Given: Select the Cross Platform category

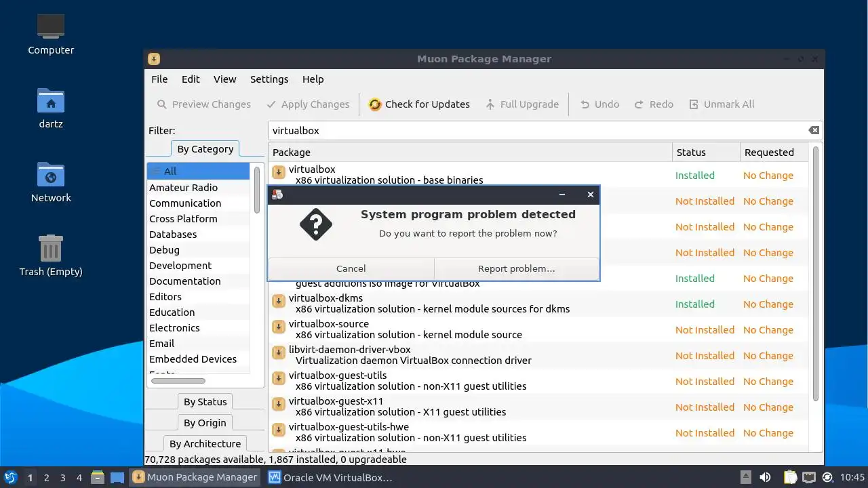Looking at the screenshot, I should [198, 219].
